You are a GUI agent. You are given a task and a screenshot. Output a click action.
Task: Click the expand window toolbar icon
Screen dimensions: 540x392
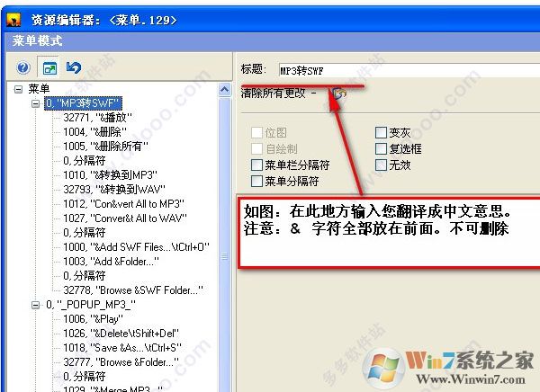tap(49, 68)
